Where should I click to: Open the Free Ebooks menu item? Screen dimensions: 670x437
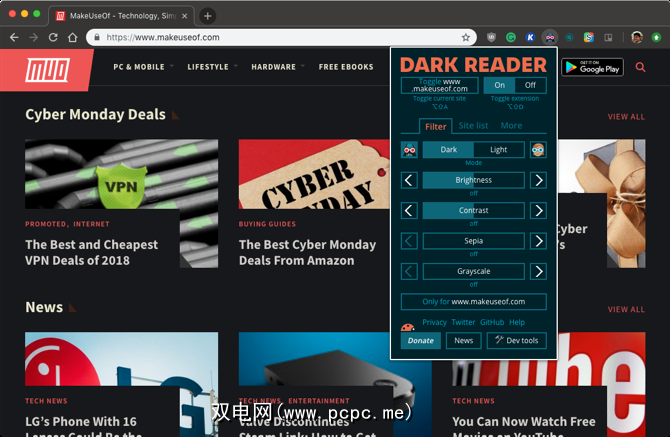(x=346, y=67)
